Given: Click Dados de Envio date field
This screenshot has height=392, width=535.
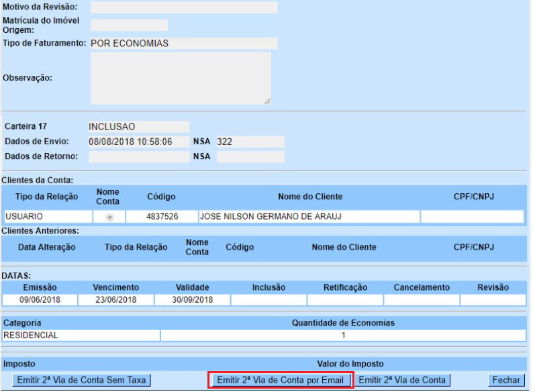Looking at the screenshot, I should pyautogui.click(x=138, y=142).
